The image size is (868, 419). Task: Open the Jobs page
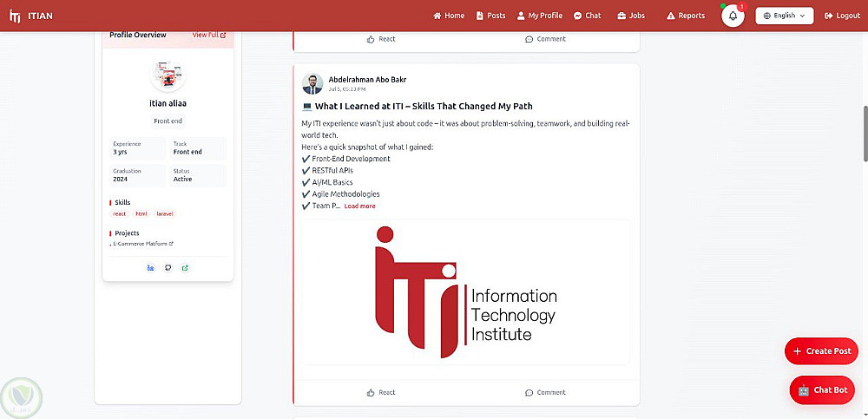tap(631, 16)
